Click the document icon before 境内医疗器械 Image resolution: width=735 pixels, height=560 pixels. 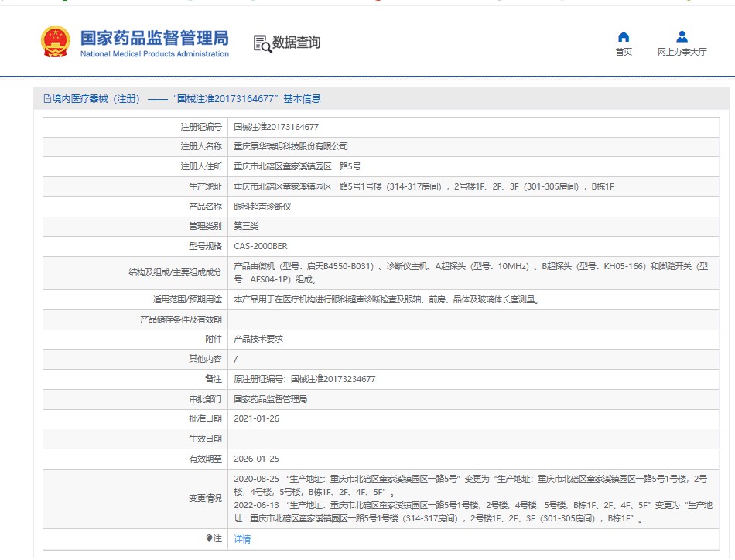click(x=47, y=99)
